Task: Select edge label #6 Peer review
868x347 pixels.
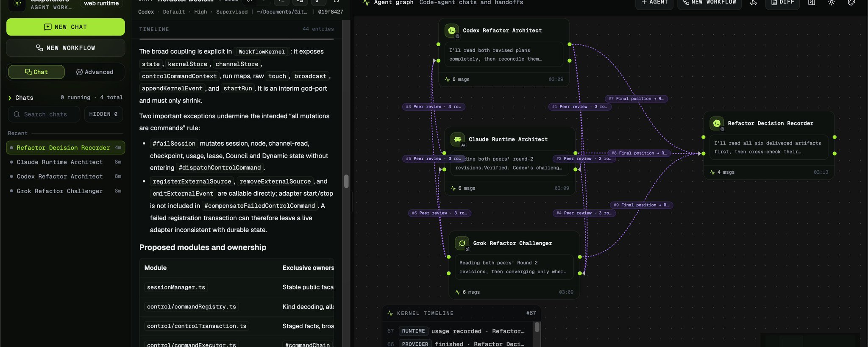Action: (440, 213)
